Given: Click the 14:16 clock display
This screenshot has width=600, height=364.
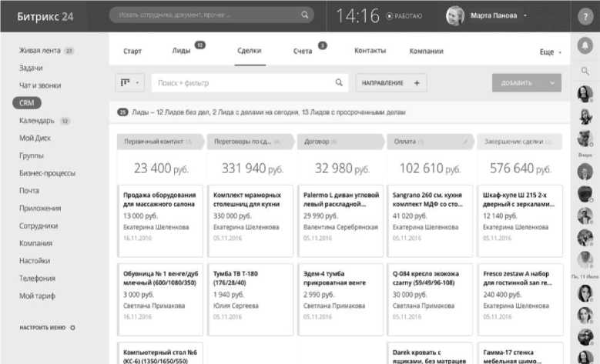Looking at the screenshot, I should coord(358,16).
